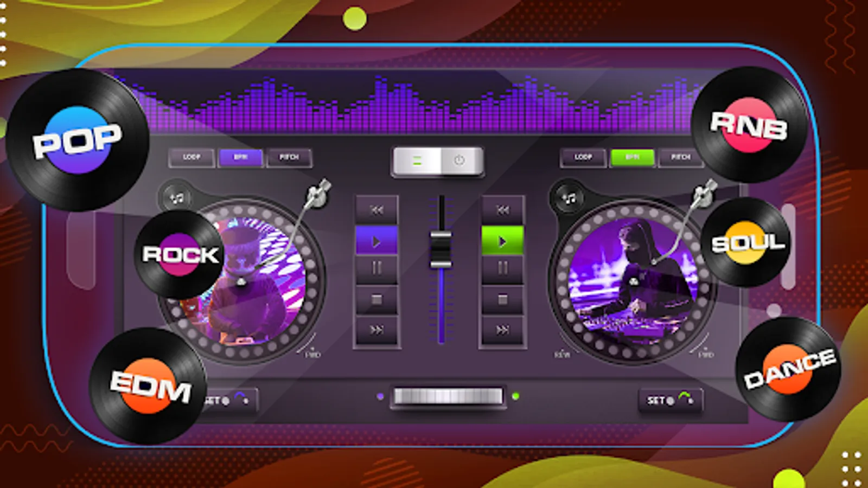Skip to next track on left deck
The image size is (868, 488).
(x=376, y=330)
